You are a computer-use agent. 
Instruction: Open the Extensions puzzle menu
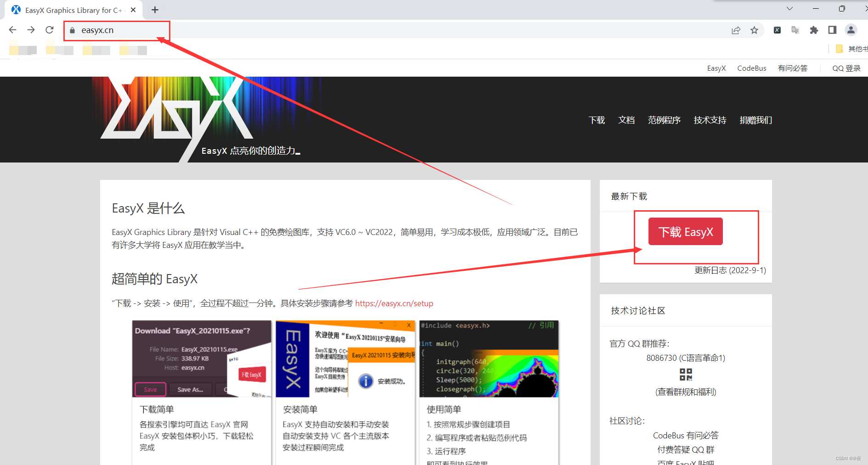(x=814, y=30)
